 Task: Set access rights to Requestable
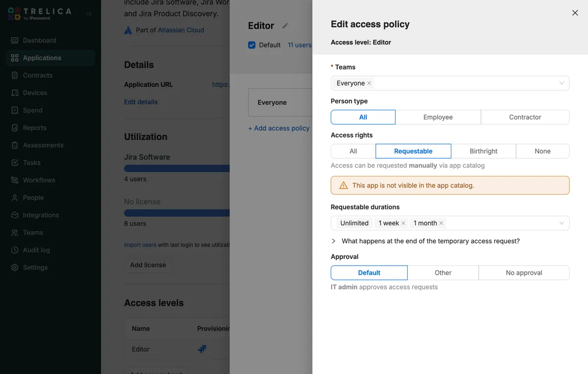click(414, 151)
